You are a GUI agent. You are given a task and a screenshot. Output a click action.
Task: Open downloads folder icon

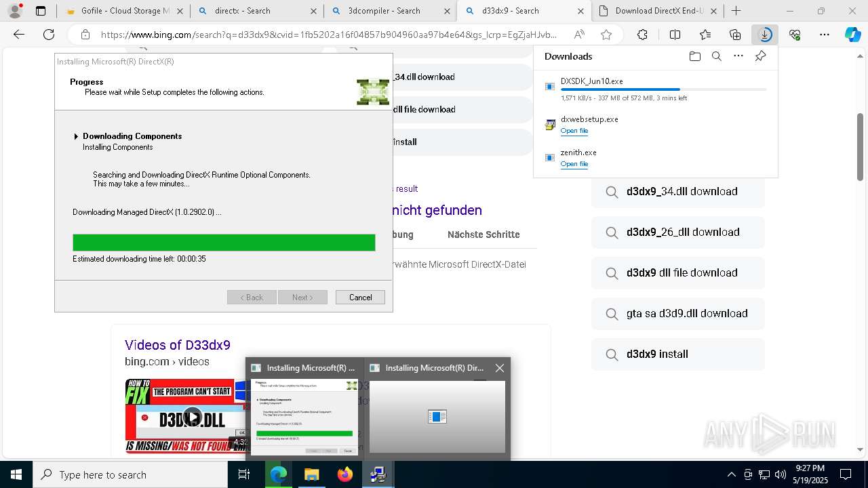click(x=694, y=56)
